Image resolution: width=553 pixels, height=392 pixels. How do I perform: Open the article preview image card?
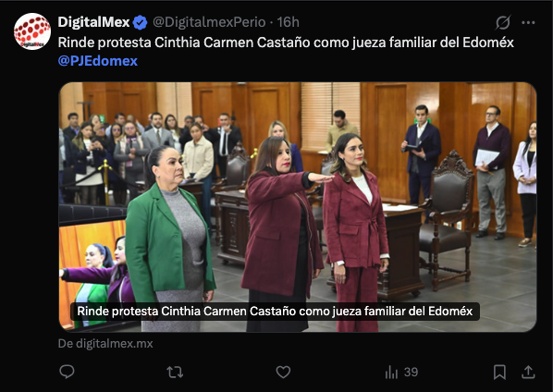click(x=298, y=207)
